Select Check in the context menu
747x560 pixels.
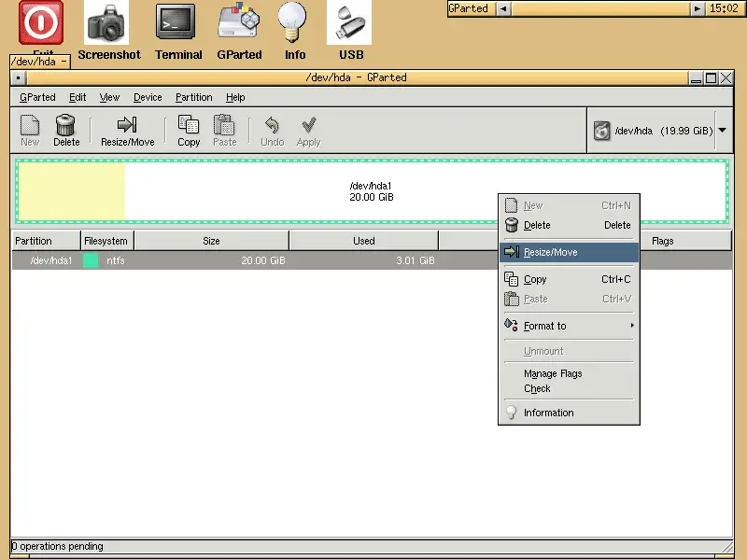click(569, 388)
